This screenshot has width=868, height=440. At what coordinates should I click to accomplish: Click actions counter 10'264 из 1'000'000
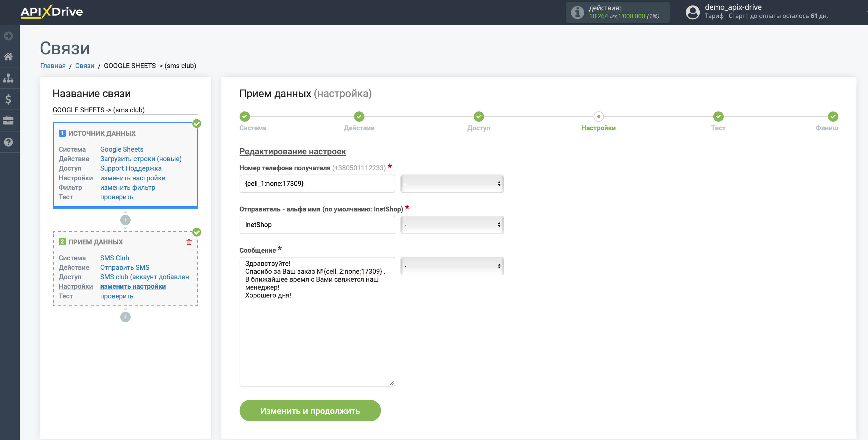coord(624,16)
